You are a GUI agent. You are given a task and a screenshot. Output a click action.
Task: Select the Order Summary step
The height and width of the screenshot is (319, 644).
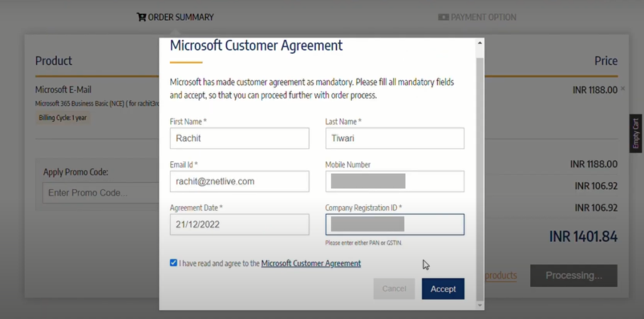175,17
